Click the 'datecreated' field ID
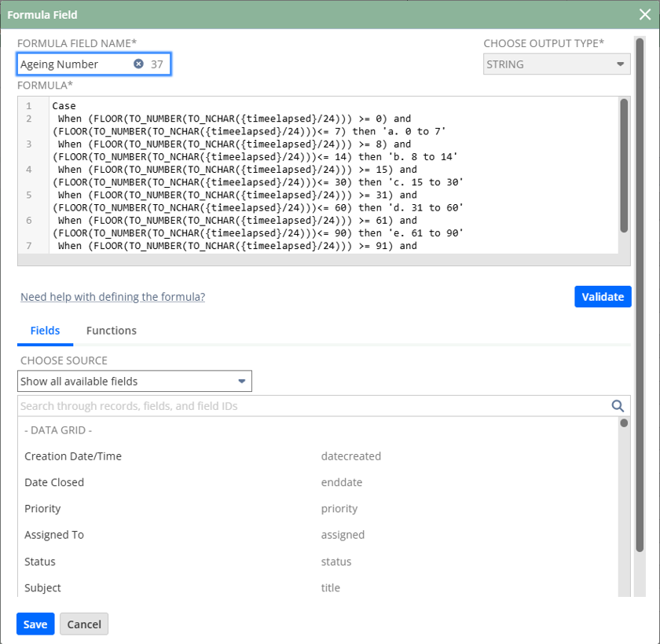 tap(351, 456)
